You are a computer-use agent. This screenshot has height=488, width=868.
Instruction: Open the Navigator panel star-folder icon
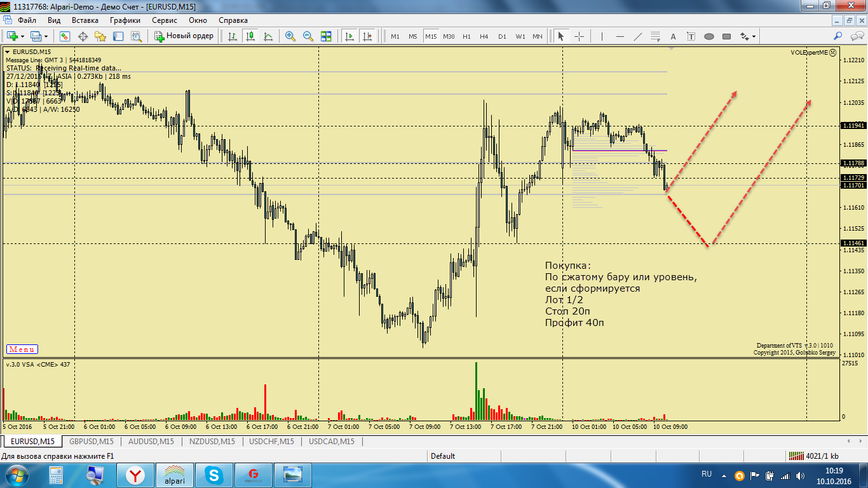click(x=100, y=36)
